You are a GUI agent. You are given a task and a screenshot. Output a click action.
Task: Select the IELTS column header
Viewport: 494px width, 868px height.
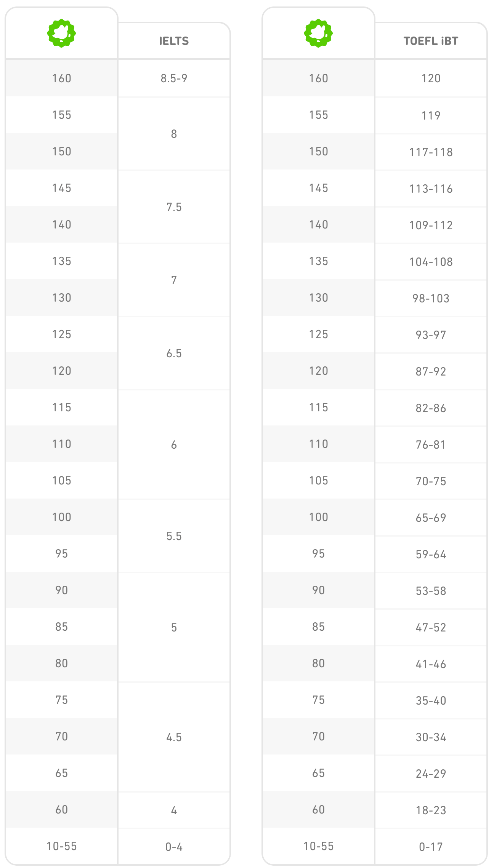pos(174,41)
